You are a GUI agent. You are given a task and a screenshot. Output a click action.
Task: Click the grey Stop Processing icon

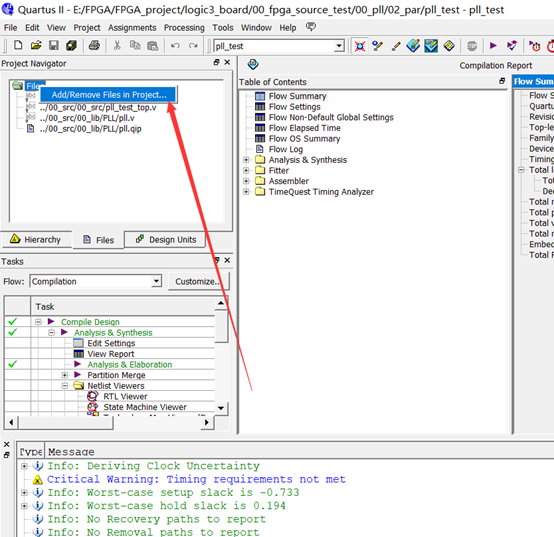(x=472, y=46)
